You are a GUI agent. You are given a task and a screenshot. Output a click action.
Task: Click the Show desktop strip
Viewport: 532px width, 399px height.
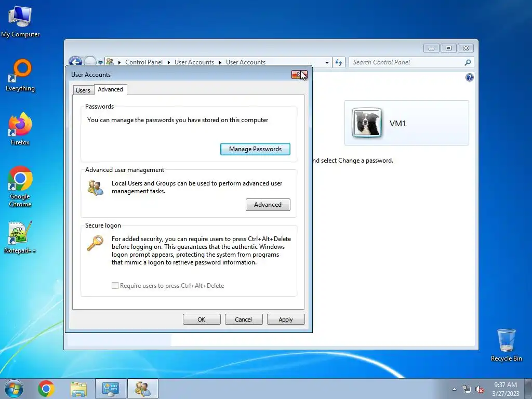(x=528, y=389)
